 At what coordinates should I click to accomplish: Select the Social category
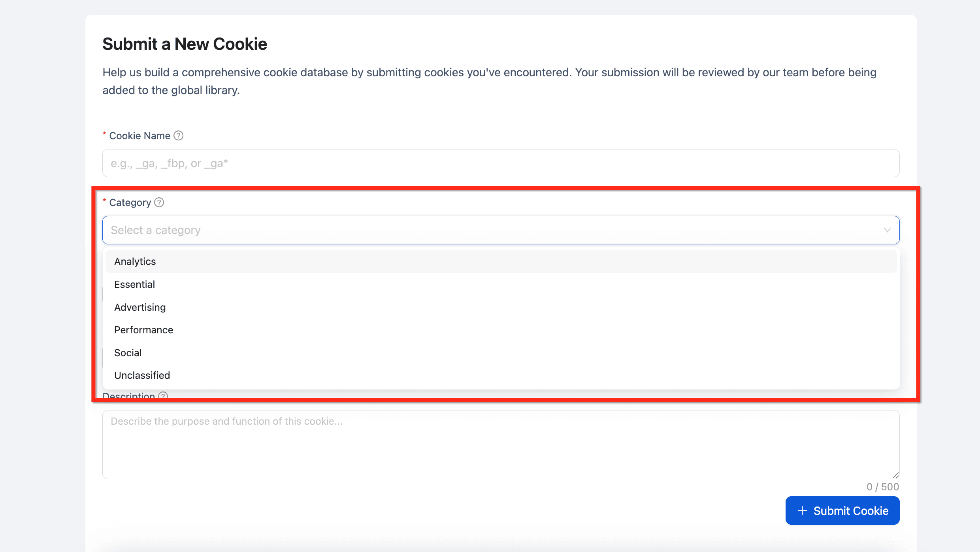tap(128, 352)
